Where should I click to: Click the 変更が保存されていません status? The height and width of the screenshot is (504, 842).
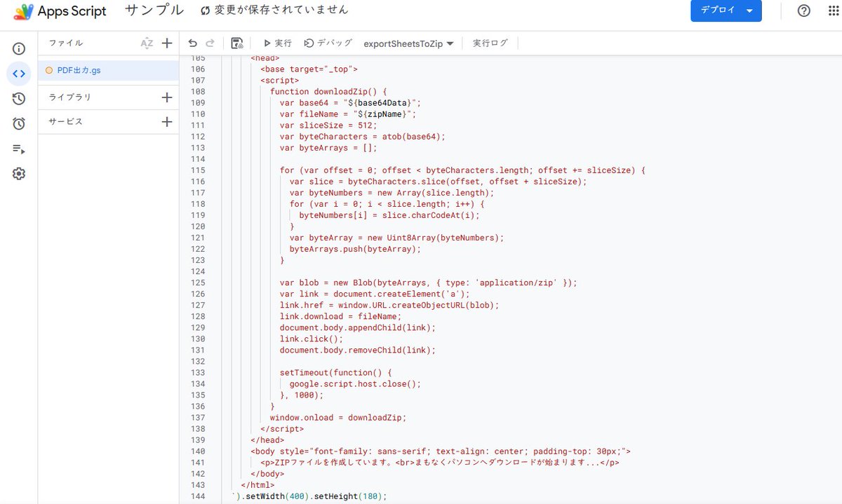(x=274, y=11)
